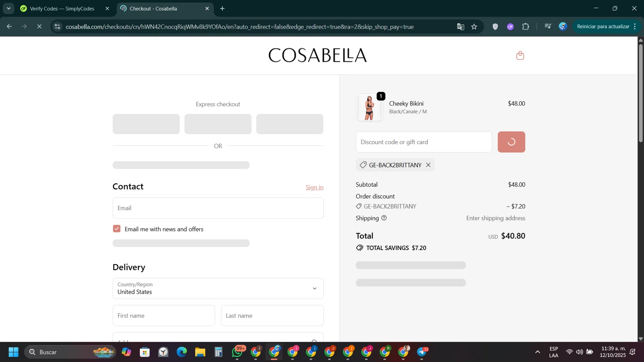Viewport: 644px width, 362px height.
Task: Go back to the previous page
Action: (x=9, y=27)
